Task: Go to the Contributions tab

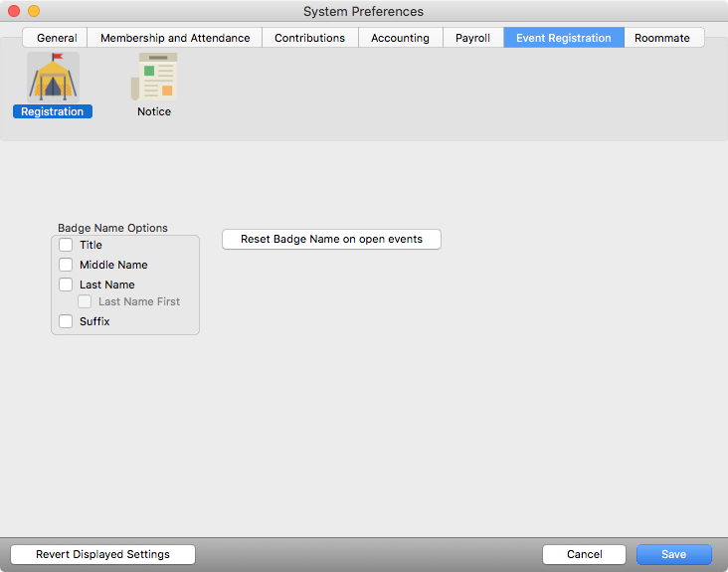Action: 309,38
